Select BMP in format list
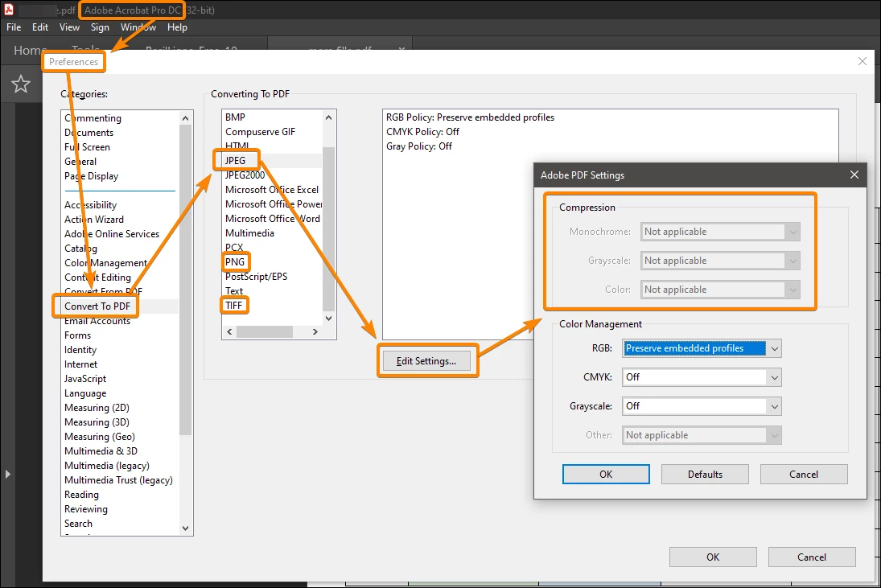 coord(235,117)
